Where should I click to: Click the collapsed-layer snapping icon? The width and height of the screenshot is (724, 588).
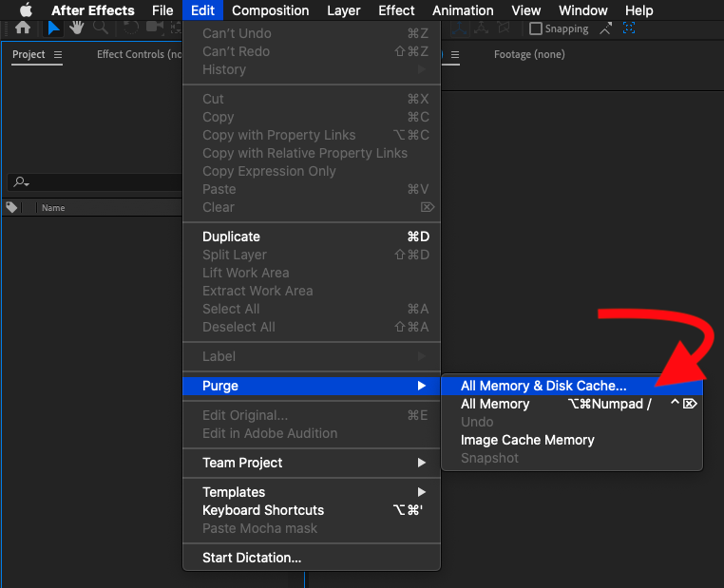629,28
